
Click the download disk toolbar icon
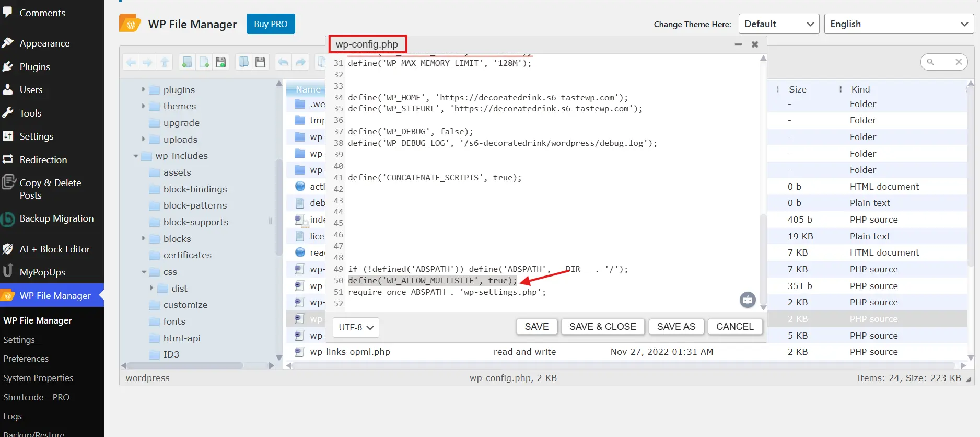click(x=260, y=63)
